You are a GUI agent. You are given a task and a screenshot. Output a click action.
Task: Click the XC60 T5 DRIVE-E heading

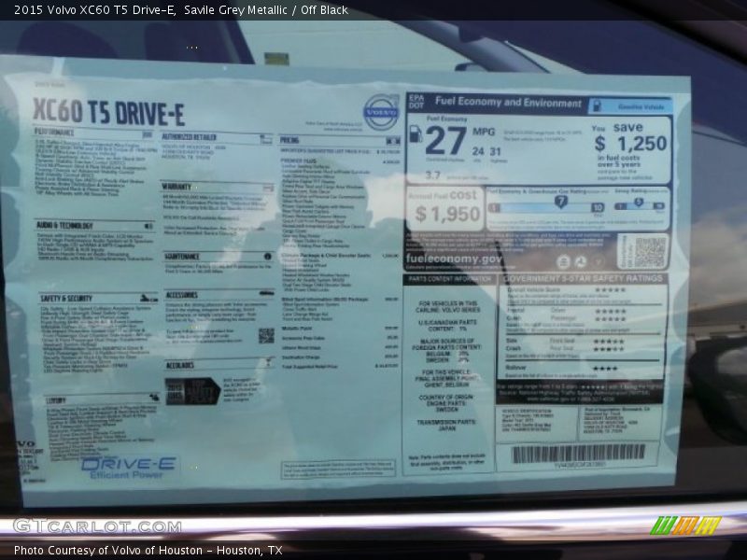coord(108,112)
